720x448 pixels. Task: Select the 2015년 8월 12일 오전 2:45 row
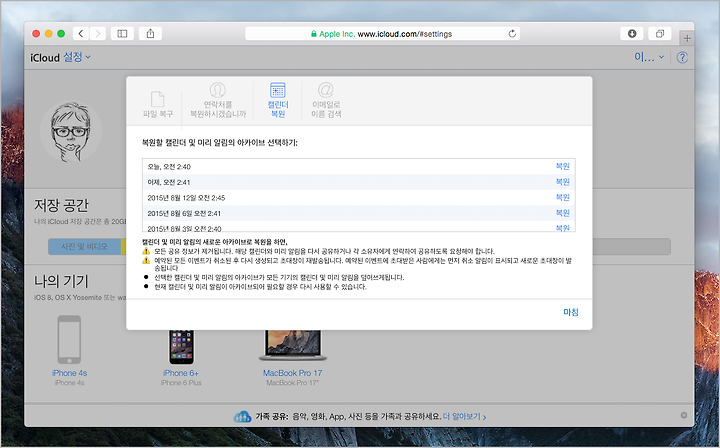[x=359, y=198]
